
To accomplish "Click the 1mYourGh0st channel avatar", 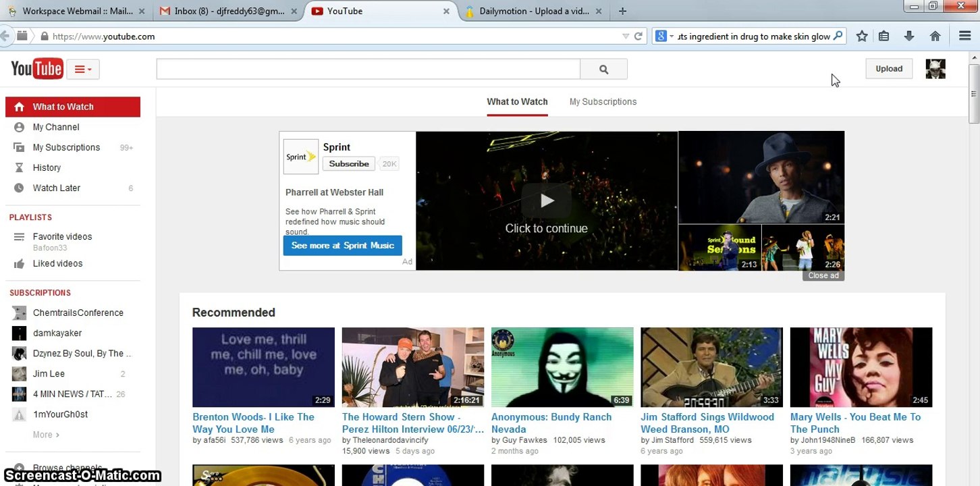I will [x=20, y=414].
